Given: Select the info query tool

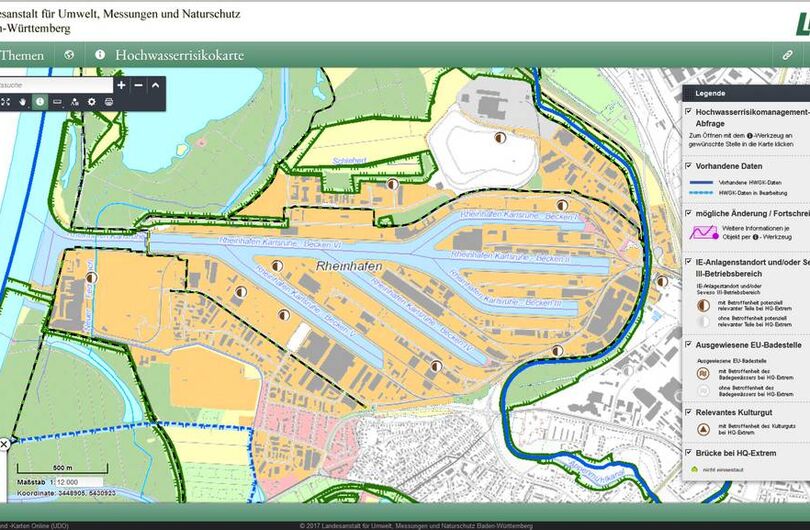Looking at the screenshot, I should [40, 102].
